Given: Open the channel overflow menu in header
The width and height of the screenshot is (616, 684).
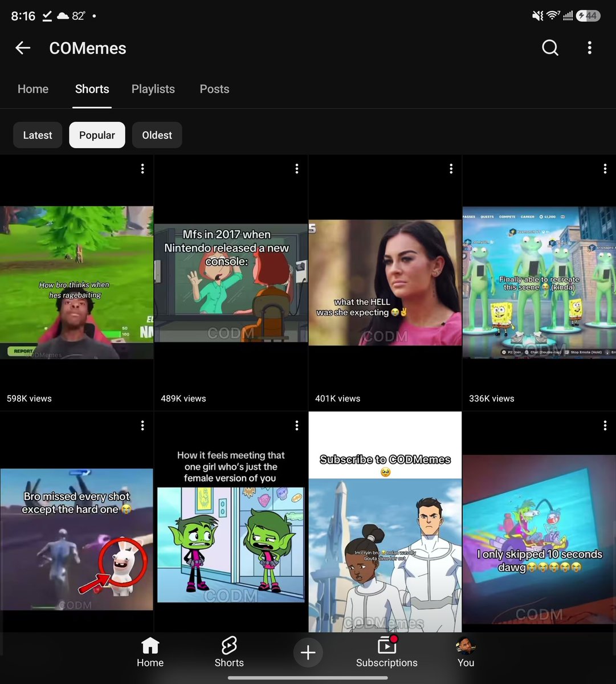Looking at the screenshot, I should coord(590,48).
